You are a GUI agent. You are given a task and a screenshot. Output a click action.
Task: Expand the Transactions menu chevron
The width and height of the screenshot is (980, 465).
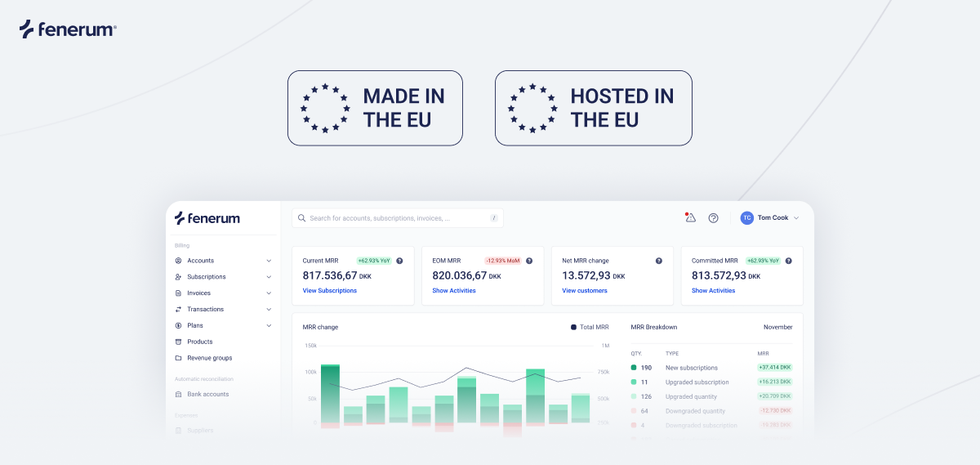click(269, 310)
